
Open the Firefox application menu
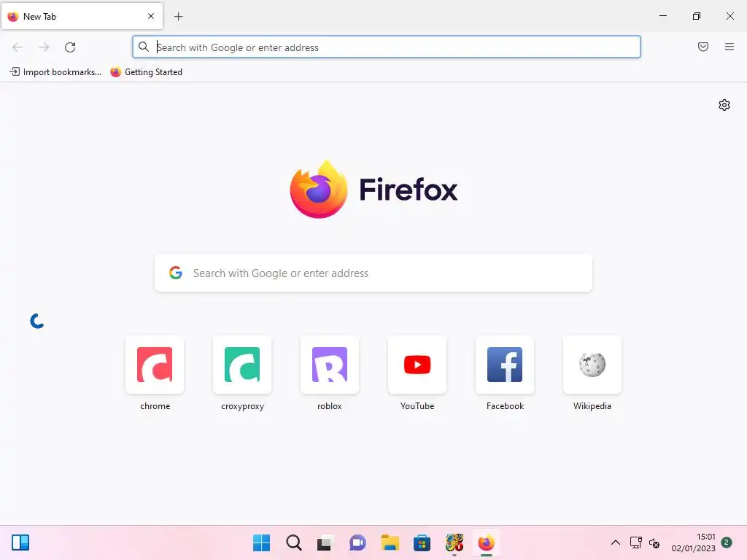tap(729, 47)
